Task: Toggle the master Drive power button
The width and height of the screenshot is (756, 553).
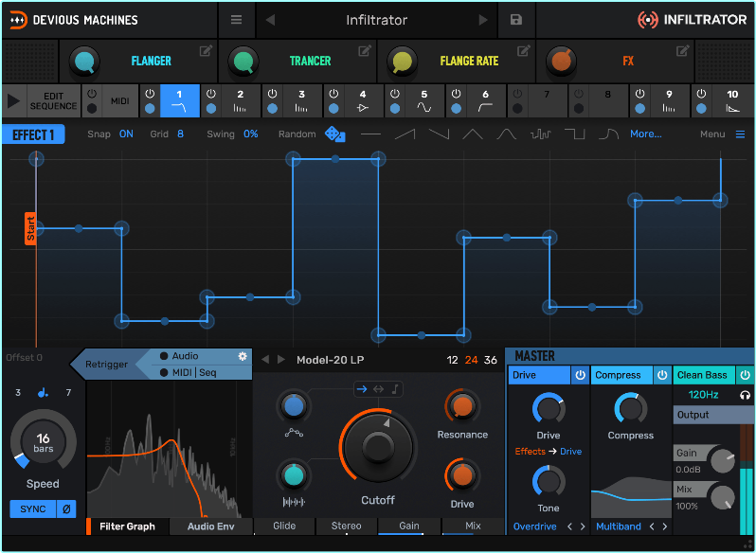Action: pyautogui.click(x=580, y=375)
